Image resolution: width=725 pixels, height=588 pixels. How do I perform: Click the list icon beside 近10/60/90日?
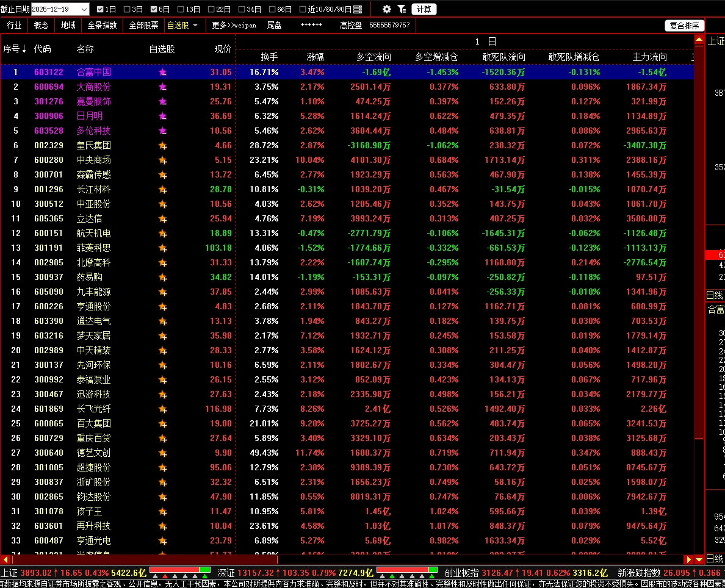(358, 9)
